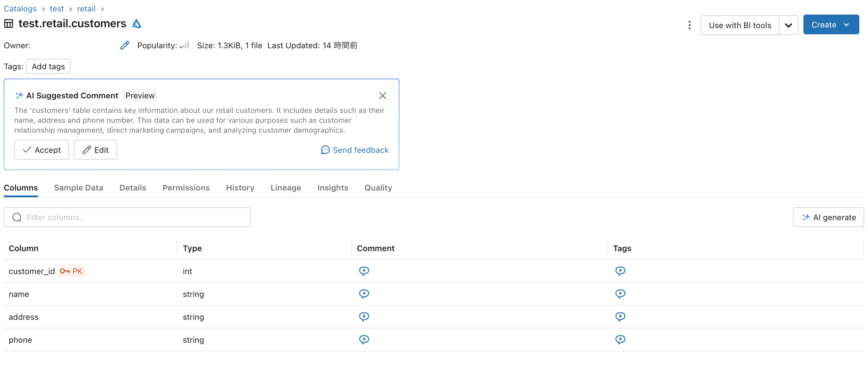Image resolution: width=868 pixels, height=373 pixels.
Task: Open the Create dropdown button
Action: click(x=831, y=25)
